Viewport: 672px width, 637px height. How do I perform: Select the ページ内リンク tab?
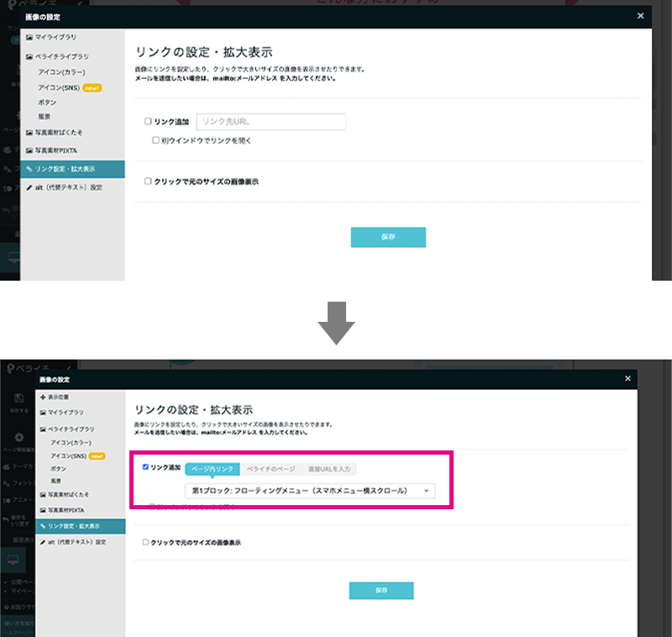pos(213,468)
